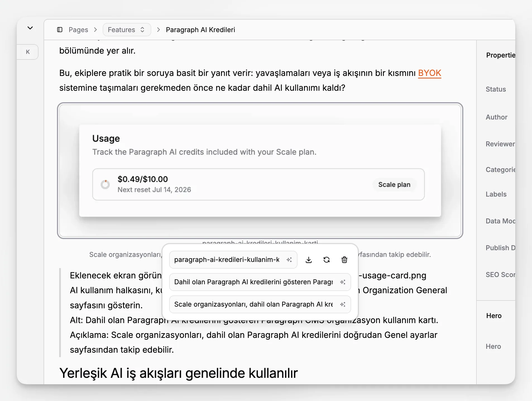
Task: Generate caption with sparkle icon in Scale organizasyonları field
Action: (343, 304)
